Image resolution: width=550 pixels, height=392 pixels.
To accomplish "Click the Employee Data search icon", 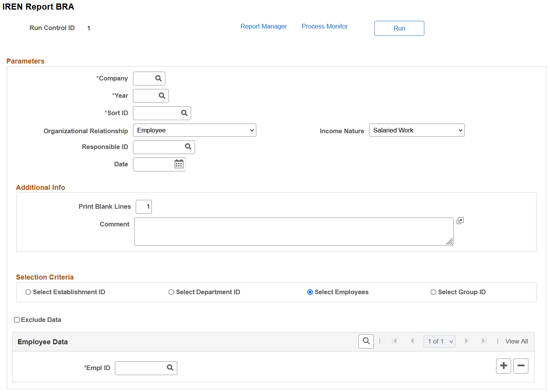I will pos(366,341).
